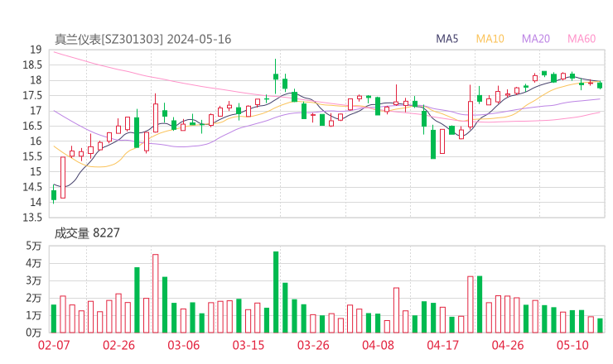Image resolution: width=613 pixels, height=364 pixels.
Task: Click the 17.5 price axis label
Action: (x=32, y=96)
